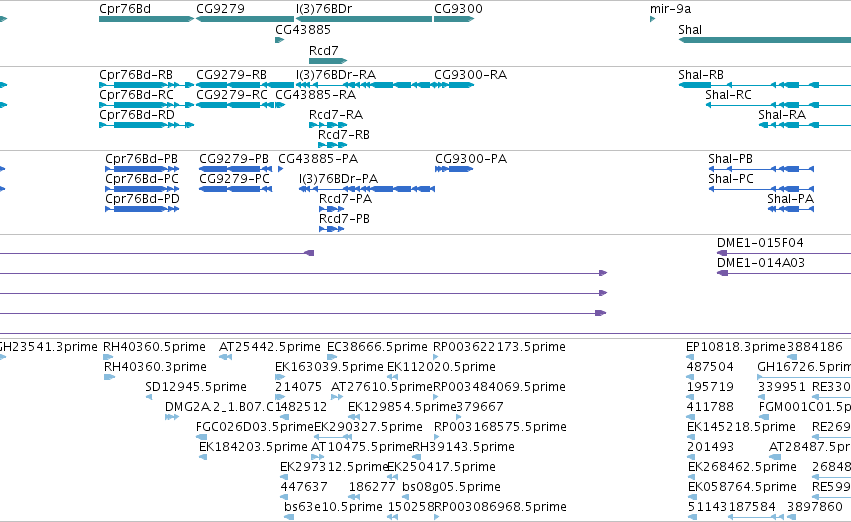Click the CG43885-RA transcript label
This screenshot has width=851, height=522.
(315, 95)
